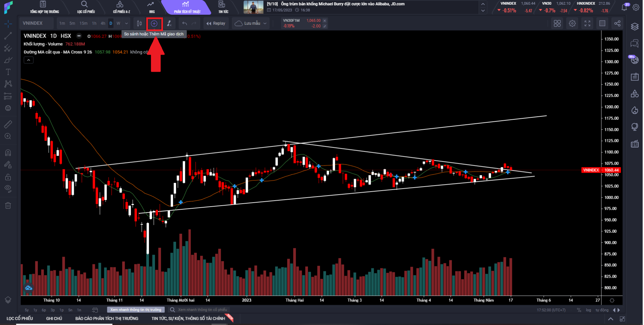Open the notifications bell
The width and height of the screenshot is (644, 325).
coord(624,7)
